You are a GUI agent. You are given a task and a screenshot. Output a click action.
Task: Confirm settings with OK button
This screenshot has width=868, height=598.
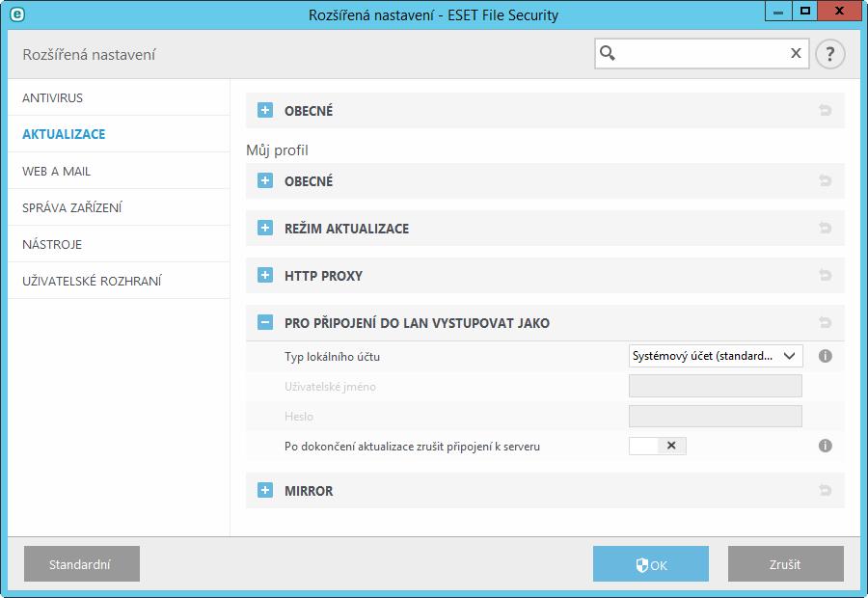(650, 563)
